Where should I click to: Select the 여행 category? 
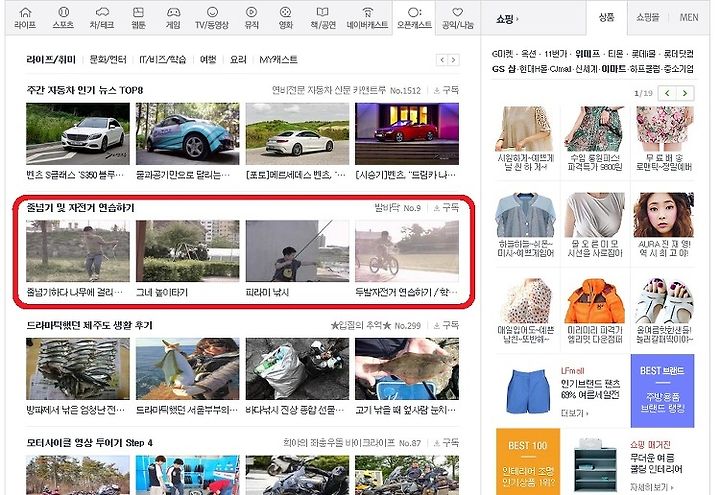tap(208, 59)
